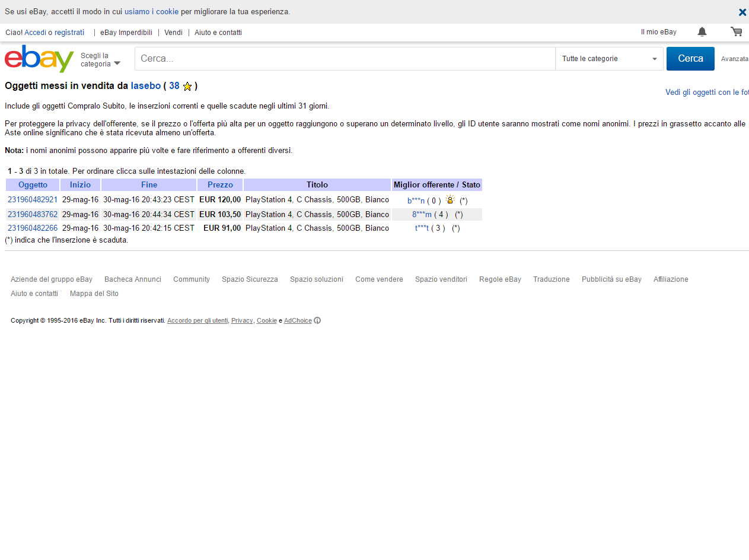Open Vendi in top bar
Viewport: 749px width, 560px height.
[173, 33]
